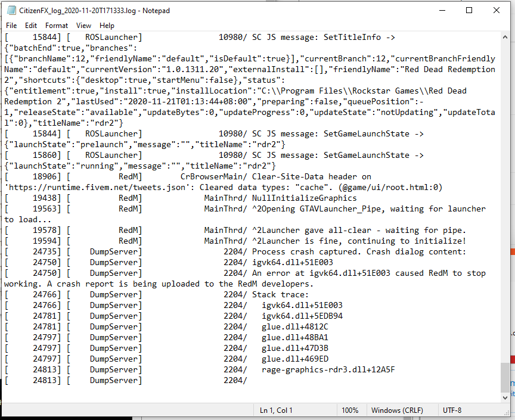Open the Format menu
This screenshot has height=420, width=515.
(57, 25)
